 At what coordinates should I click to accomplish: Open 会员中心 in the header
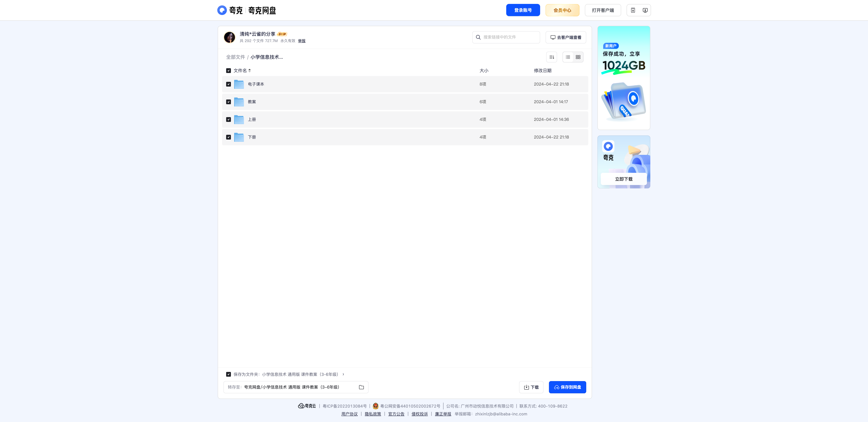coord(562,10)
